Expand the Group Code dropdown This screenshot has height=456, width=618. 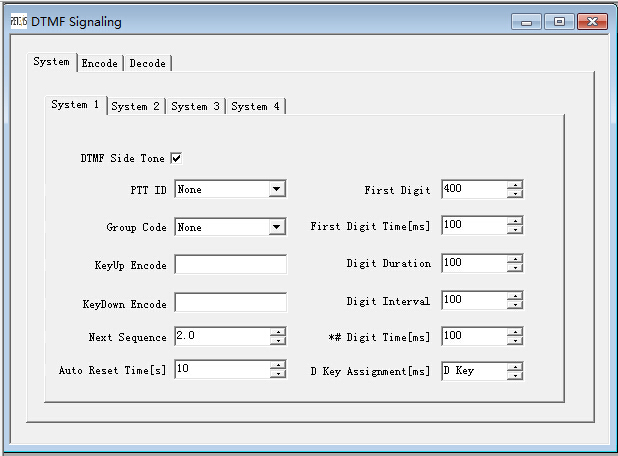[276, 227]
